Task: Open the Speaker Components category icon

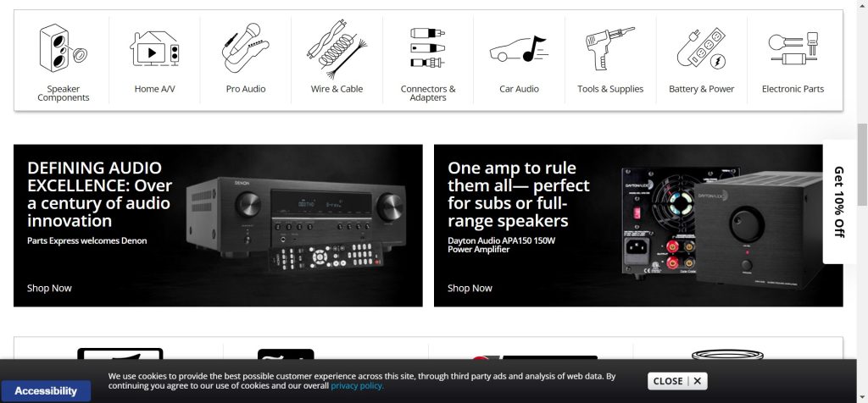Action: coord(63,48)
